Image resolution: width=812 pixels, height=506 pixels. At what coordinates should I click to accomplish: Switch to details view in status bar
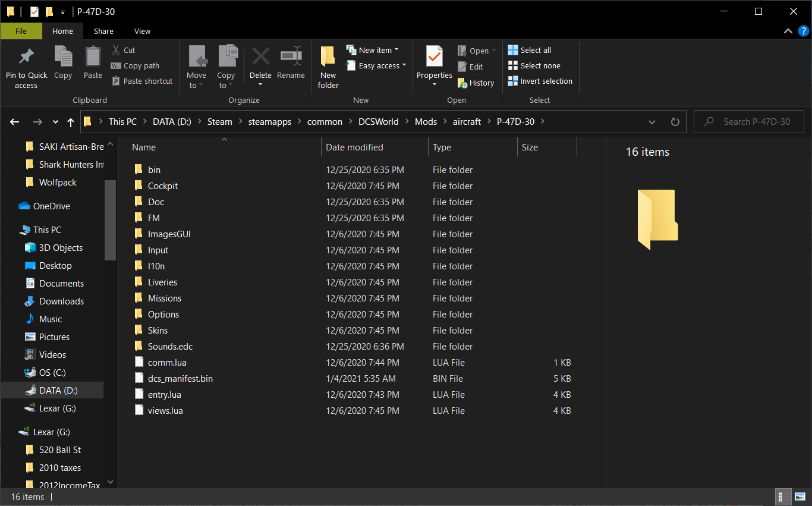click(782, 497)
